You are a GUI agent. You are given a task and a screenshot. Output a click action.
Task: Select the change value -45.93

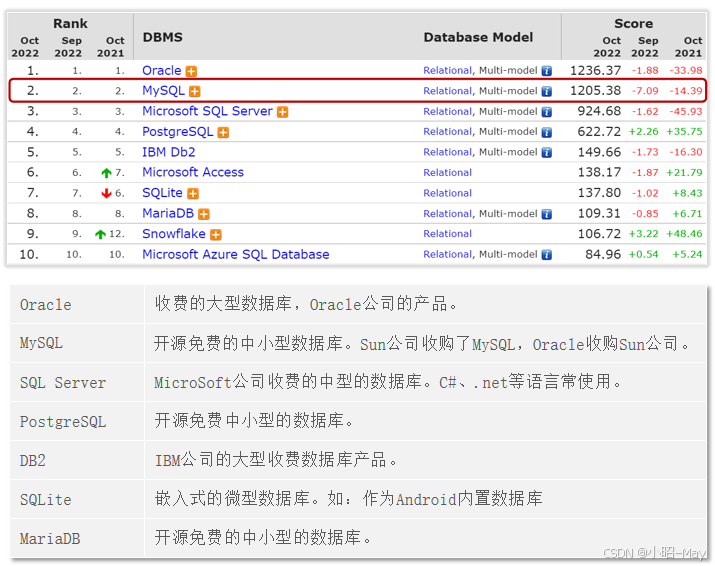[685, 111]
